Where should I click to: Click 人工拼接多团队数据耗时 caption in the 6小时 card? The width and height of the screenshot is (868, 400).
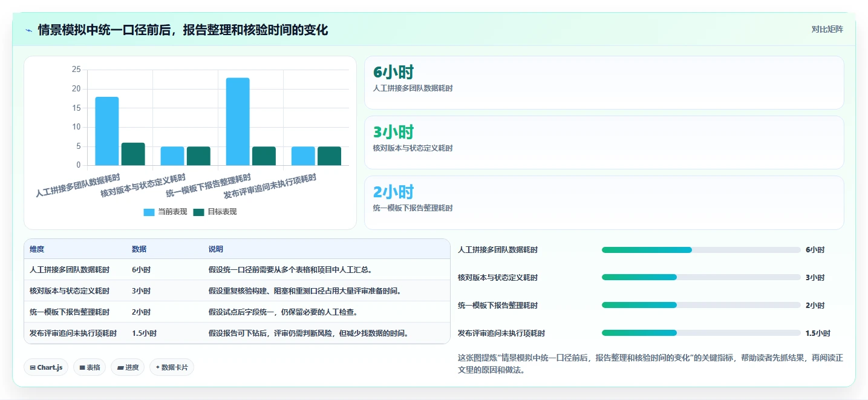(413, 88)
